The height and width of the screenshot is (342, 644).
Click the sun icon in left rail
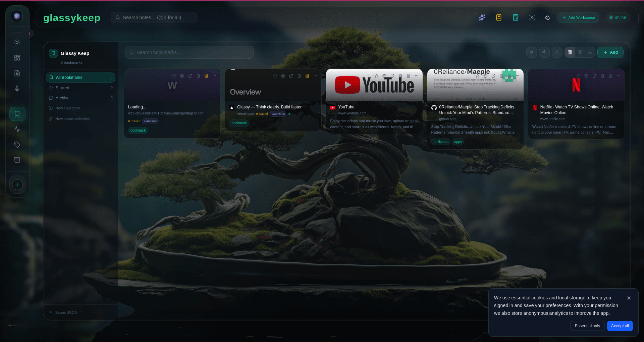coord(17,42)
